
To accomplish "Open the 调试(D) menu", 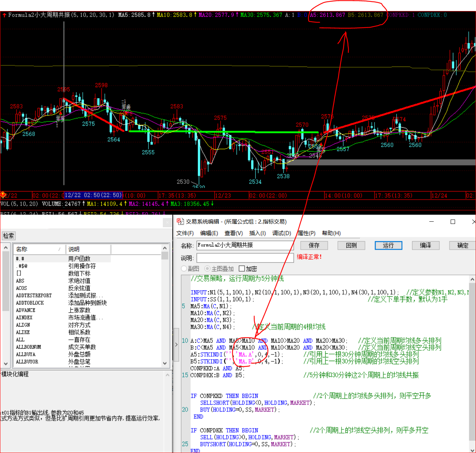I will (x=282, y=233).
